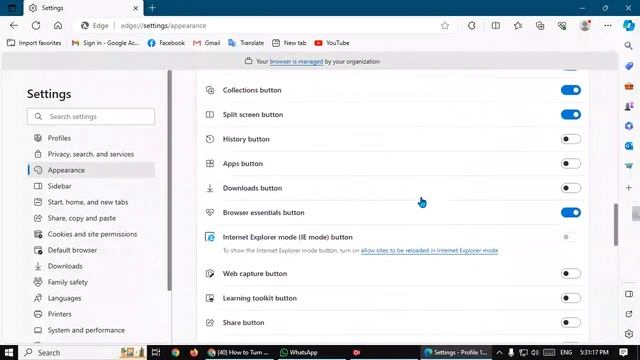Open the Shopping tag icon in sidebar
Image resolution: width=640 pixels, height=360 pixels.
629,66
